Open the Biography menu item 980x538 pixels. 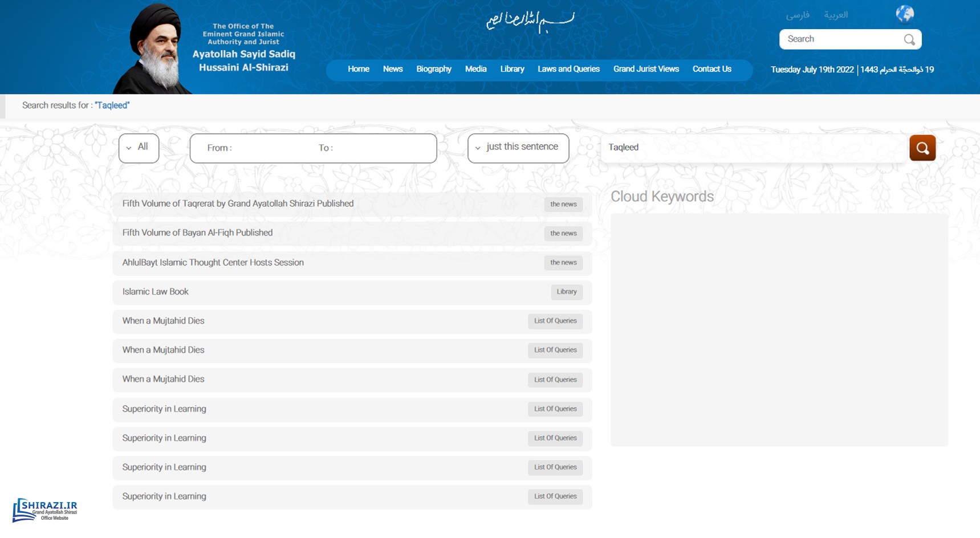[x=433, y=69]
